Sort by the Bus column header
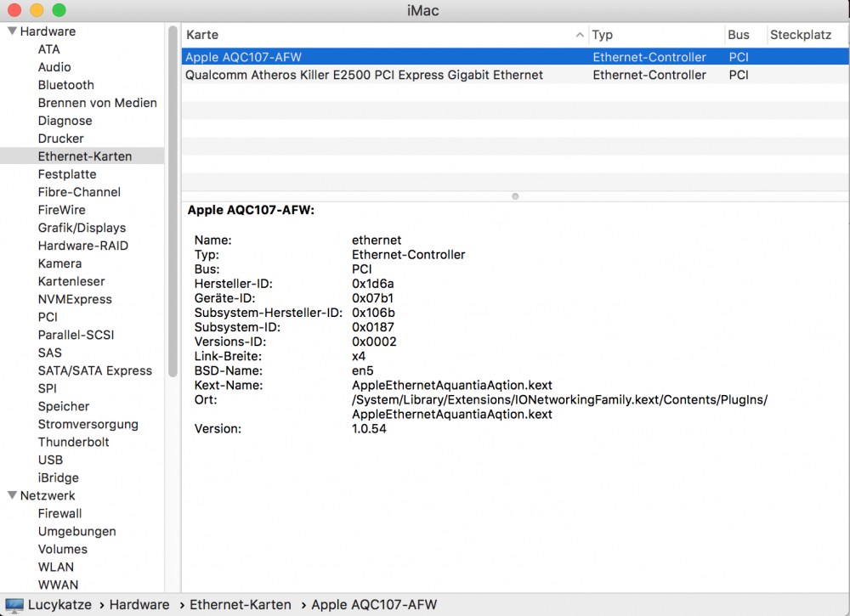 745,35
